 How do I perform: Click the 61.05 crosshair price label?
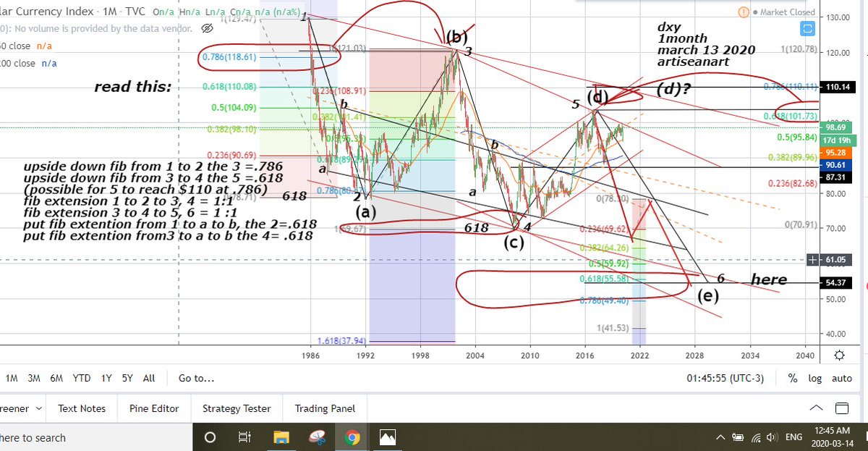[837, 259]
